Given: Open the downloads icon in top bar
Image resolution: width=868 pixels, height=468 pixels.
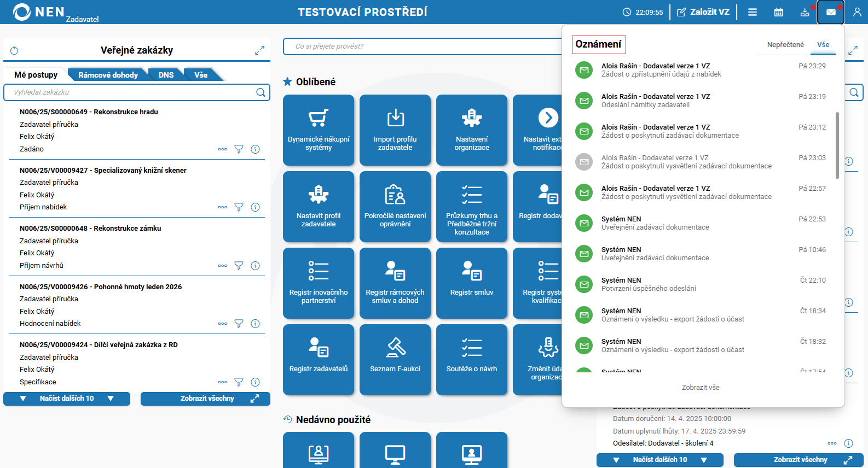Looking at the screenshot, I should point(805,12).
